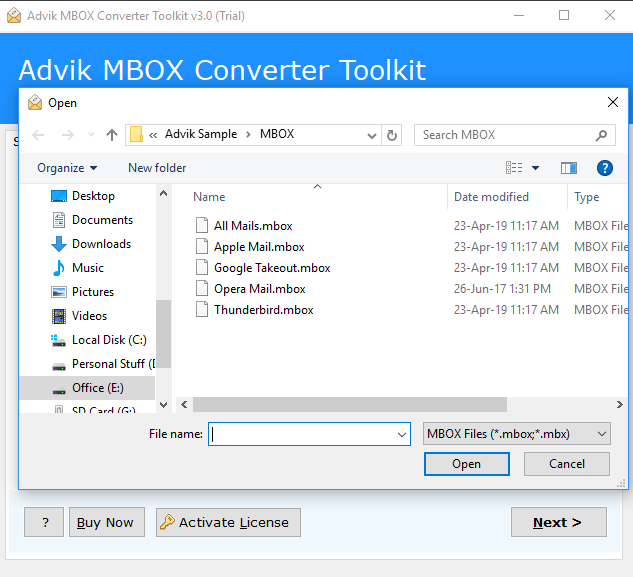Open dialog help with question icon
The height and width of the screenshot is (577, 633).
tap(604, 168)
